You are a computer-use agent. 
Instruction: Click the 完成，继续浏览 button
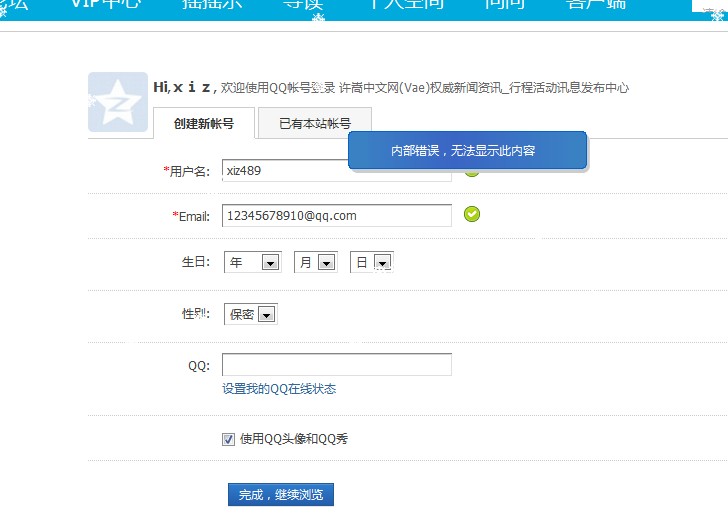point(281,495)
